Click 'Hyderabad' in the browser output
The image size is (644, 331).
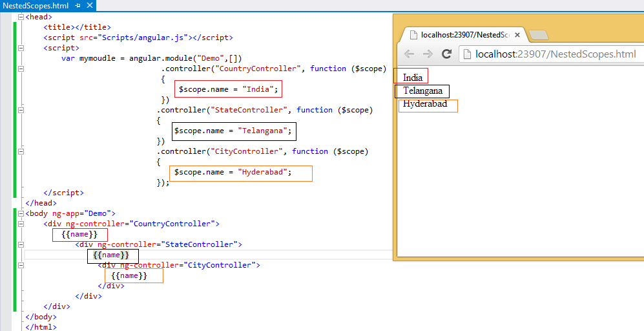coord(424,104)
